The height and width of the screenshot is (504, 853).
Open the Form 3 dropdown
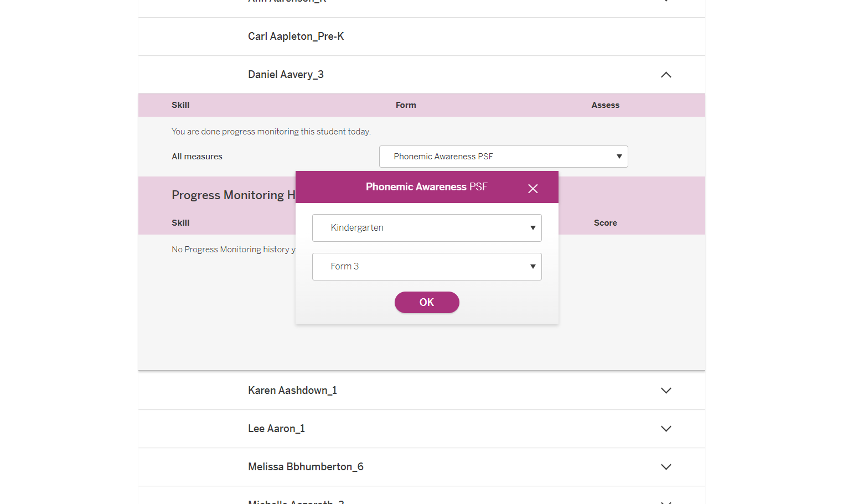[x=427, y=267]
